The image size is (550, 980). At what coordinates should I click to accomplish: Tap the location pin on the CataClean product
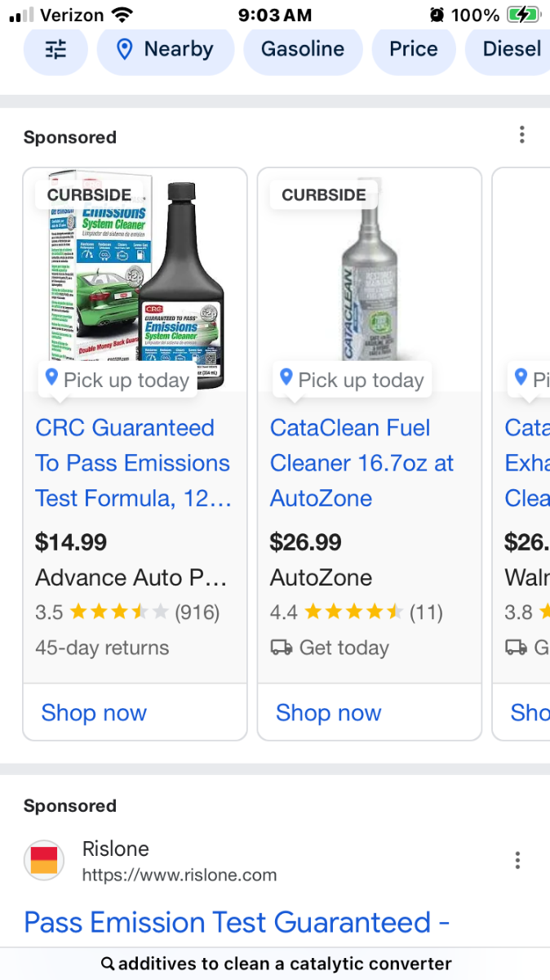pyautogui.click(x=286, y=377)
